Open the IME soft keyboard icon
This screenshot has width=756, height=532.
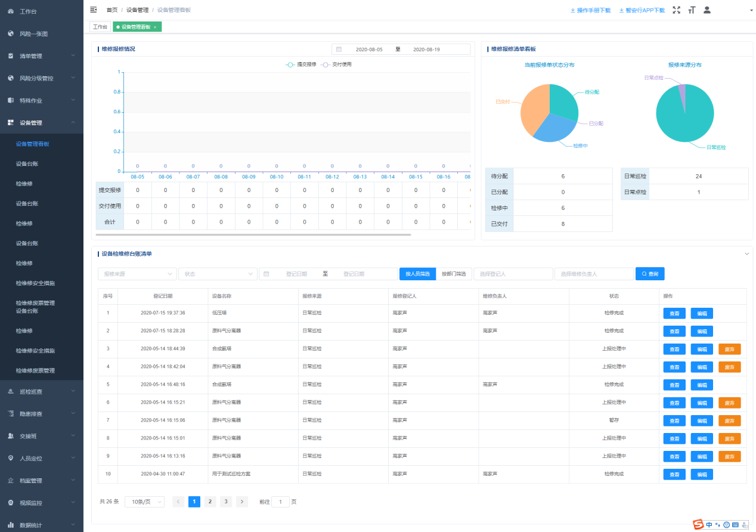pyautogui.click(x=735, y=525)
